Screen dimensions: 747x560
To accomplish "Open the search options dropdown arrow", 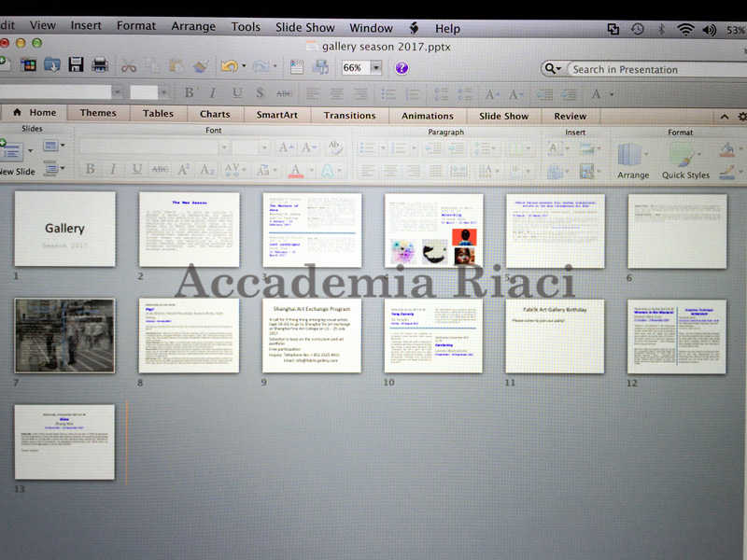I will click(558, 69).
